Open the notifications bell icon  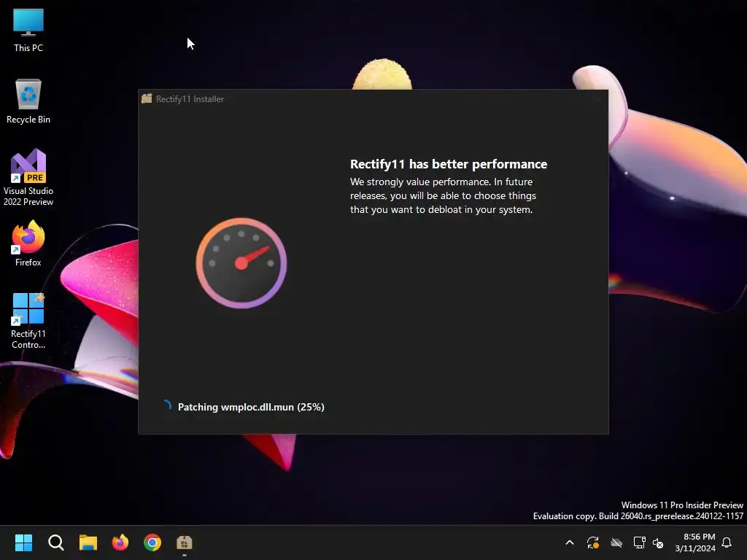pos(727,542)
